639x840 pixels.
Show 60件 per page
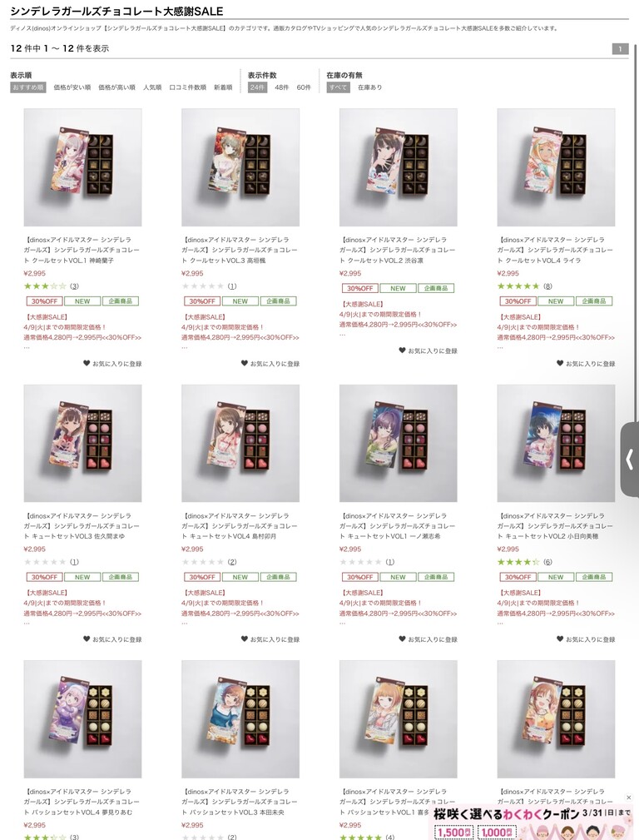click(x=304, y=87)
